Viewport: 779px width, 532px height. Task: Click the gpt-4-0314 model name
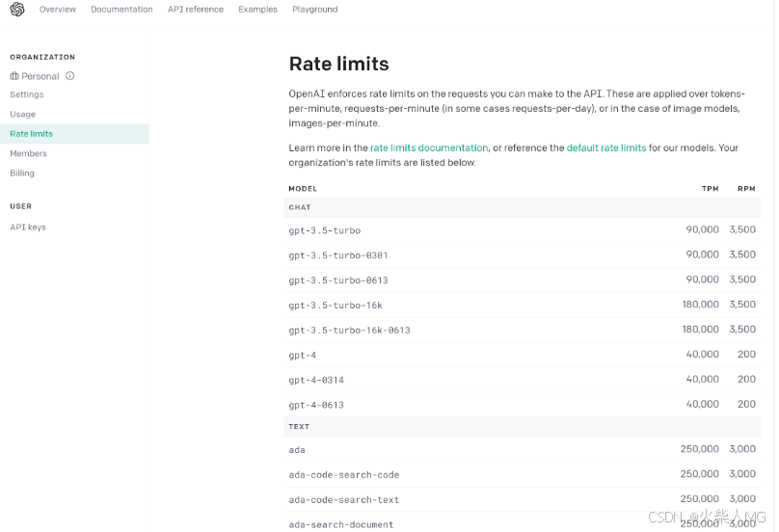point(316,380)
